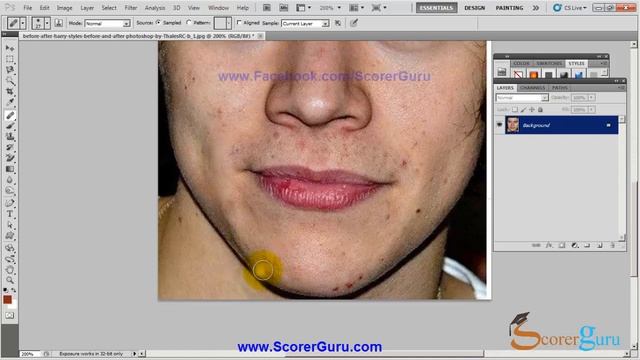The width and height of the screenshot is (640, 360).
Task: Select the Healing Brush tool in toolbox
Action: 10,116
